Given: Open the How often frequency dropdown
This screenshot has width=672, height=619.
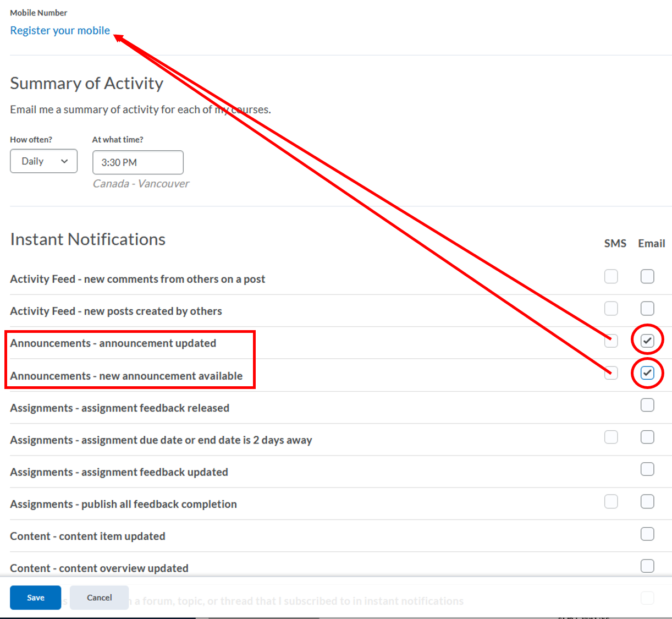Looking at the screenshot, I should tap(43, 161).
